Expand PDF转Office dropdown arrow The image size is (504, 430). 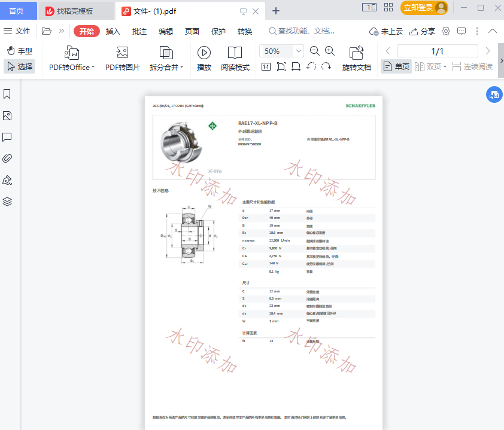[93, 67]
